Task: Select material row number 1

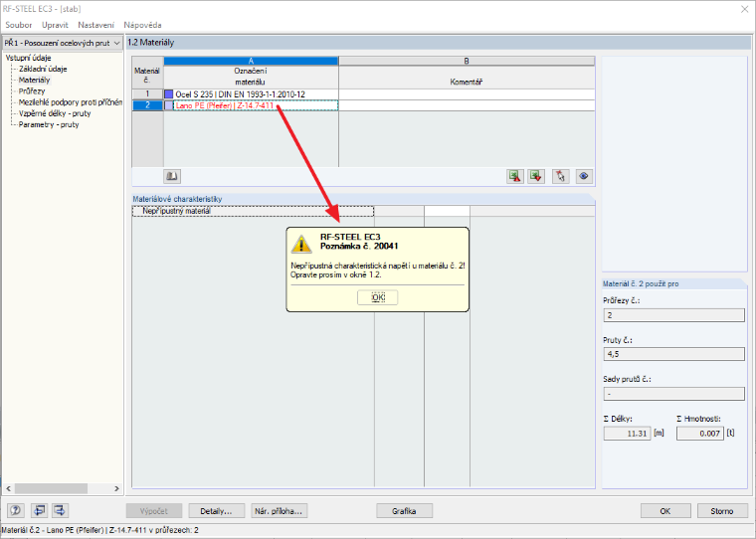Action: (x=147, y=94)
